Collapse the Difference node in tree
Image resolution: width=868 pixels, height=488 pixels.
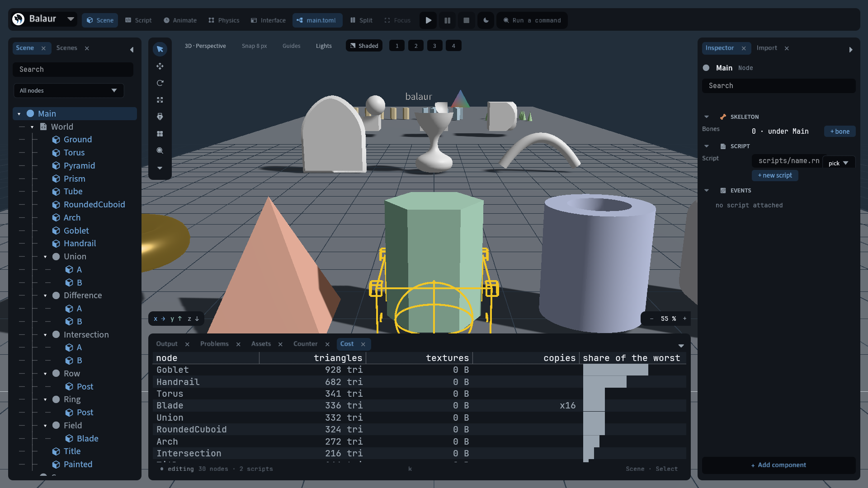pos(45,296)
